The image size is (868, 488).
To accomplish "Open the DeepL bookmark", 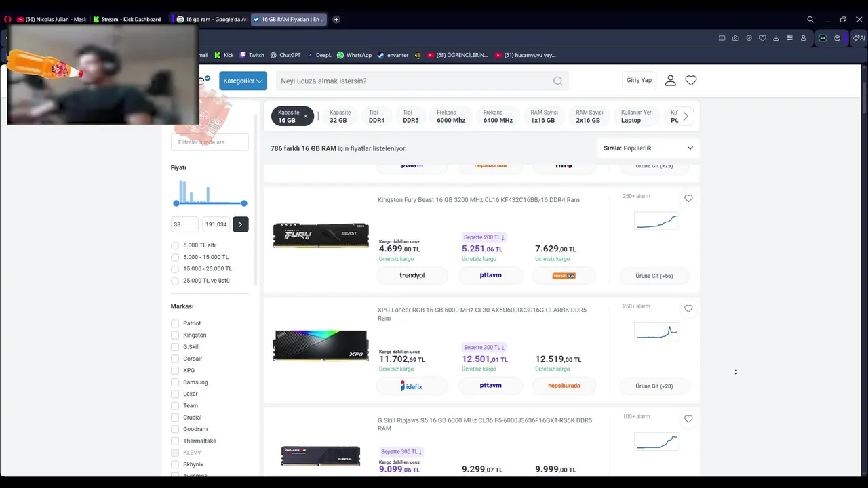I will 319,55.
